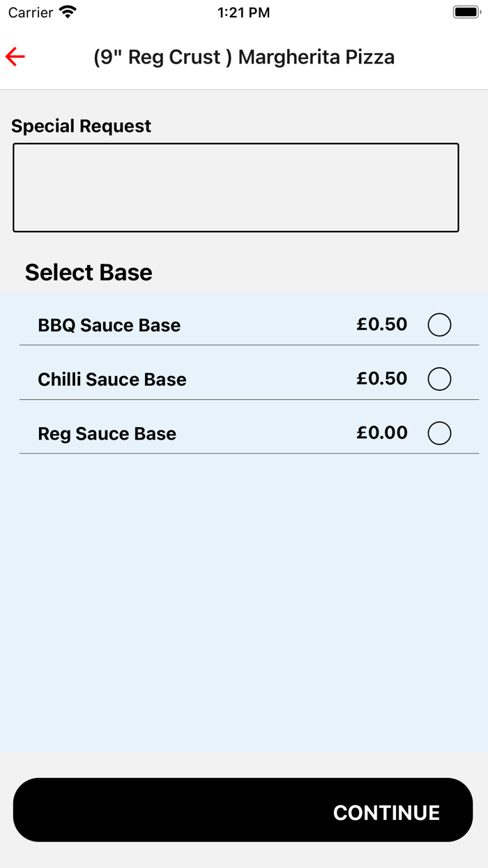The height and width of the screenshot is (868, 488).
Task: Select the Chilli Sauce Base radio button
Action: [x=439, y=379]
